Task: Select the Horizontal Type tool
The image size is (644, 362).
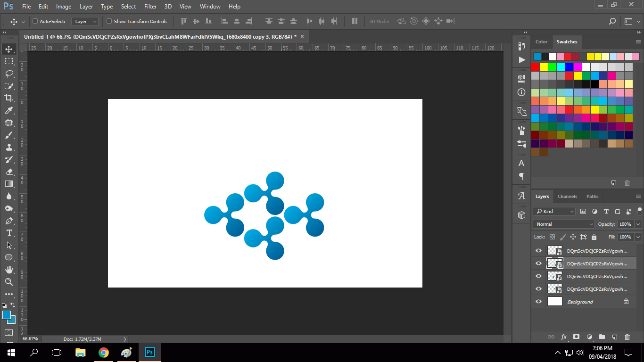Action: pyautogui.click(x=9, y=233)
